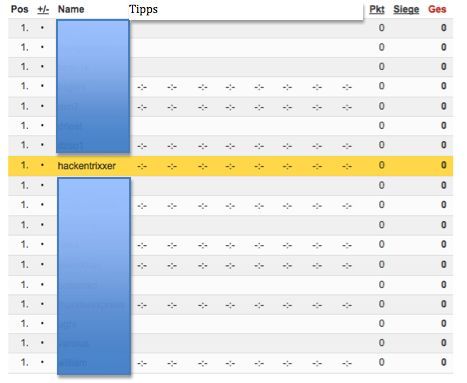
Task: Sort by the +/- column header
Action: click(43, 9)
